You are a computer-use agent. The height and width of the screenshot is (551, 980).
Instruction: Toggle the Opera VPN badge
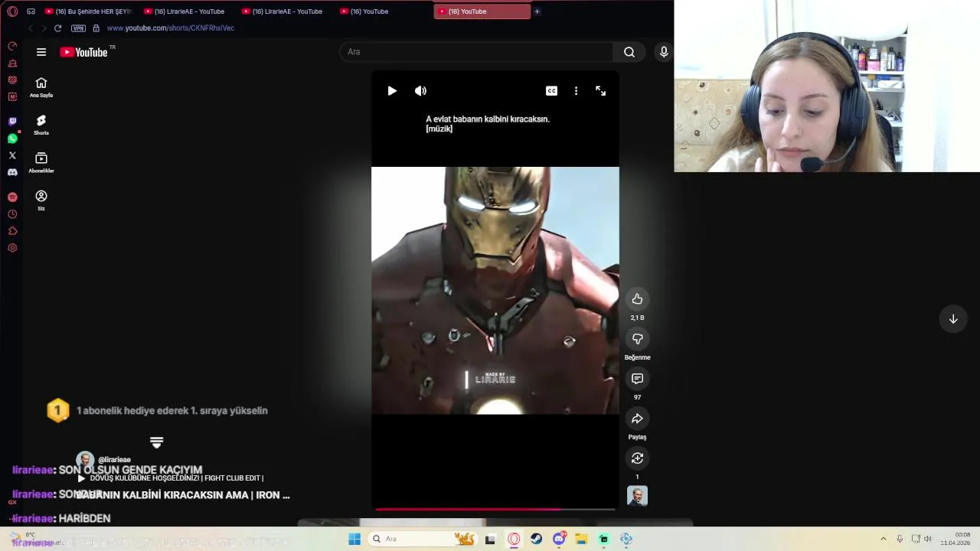[78, 28]
